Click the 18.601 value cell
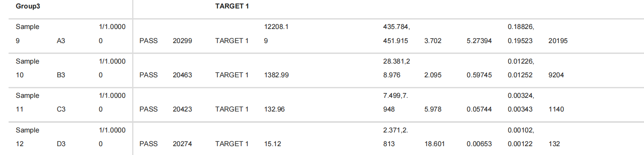Screen dimensions: 644x155 [434, 144]
